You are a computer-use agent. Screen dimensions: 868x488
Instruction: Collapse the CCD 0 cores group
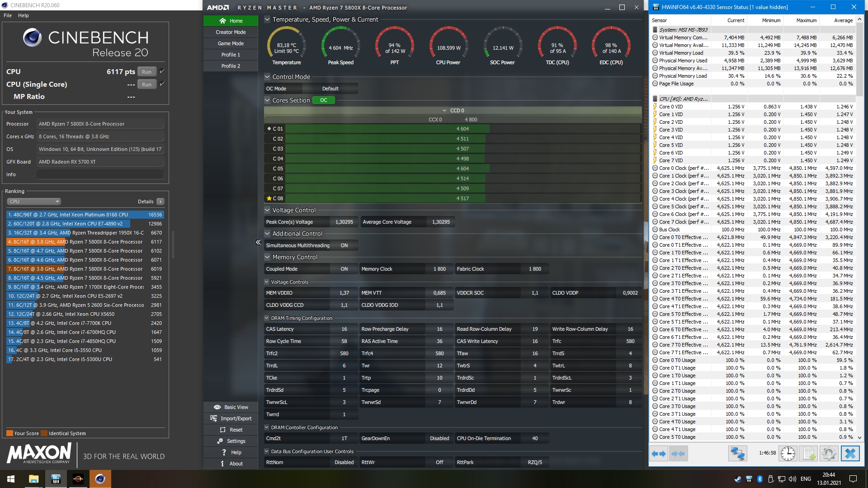pos(444,111)
